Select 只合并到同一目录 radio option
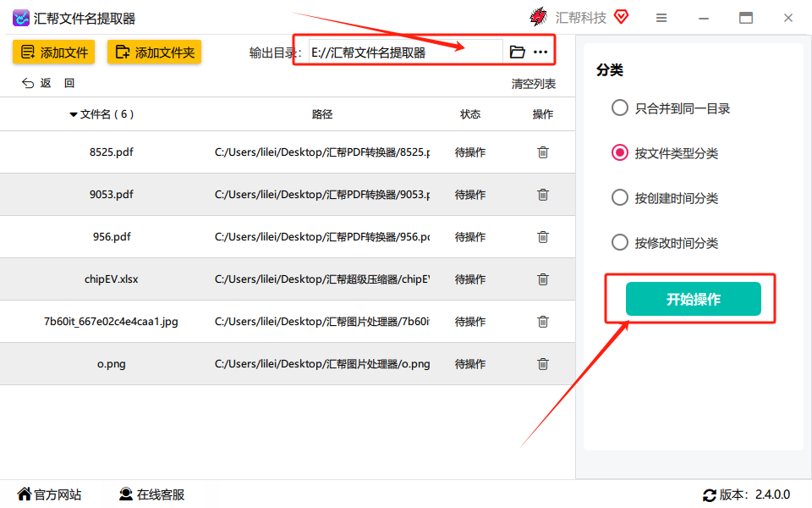Viewport: 812px width, 508px height. tap(620, 108)
